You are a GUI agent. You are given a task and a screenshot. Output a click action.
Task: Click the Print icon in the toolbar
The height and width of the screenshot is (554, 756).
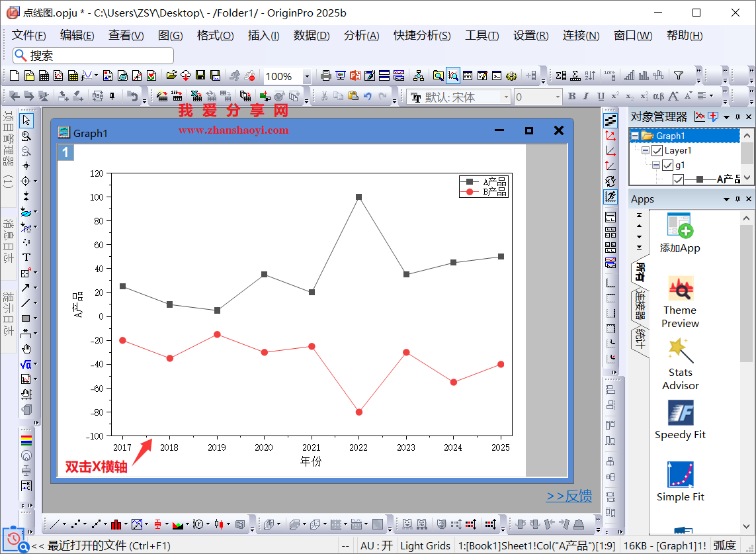click(325, 76)
